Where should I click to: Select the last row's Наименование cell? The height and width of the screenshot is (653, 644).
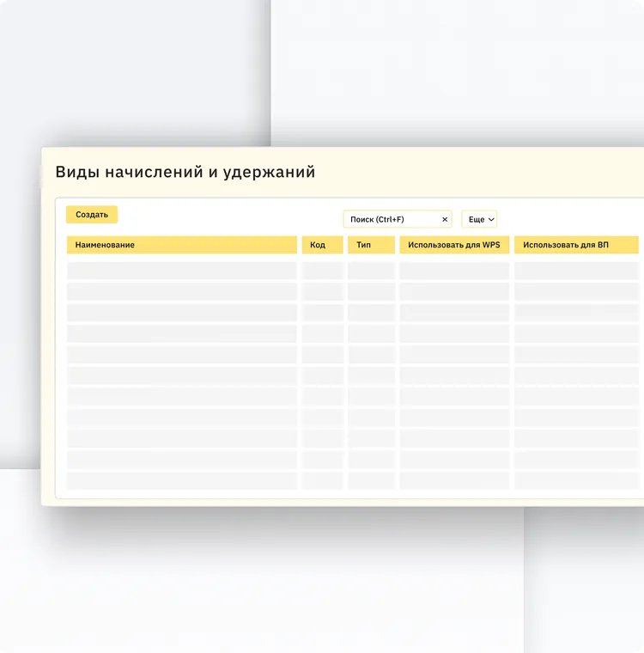pyautogui.click(x=182, y=480)
